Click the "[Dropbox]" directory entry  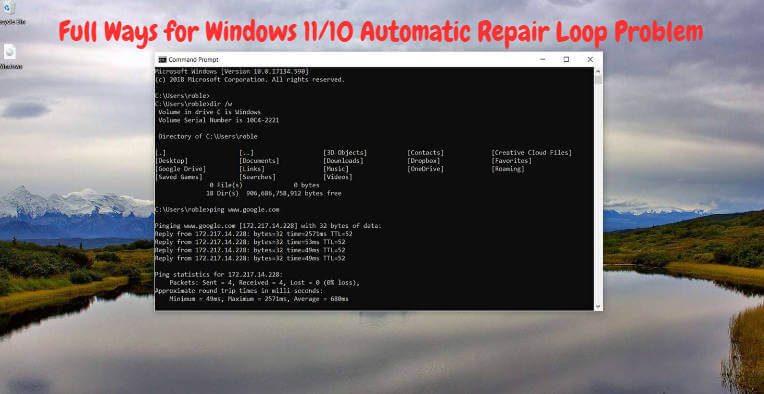point(423,161)
